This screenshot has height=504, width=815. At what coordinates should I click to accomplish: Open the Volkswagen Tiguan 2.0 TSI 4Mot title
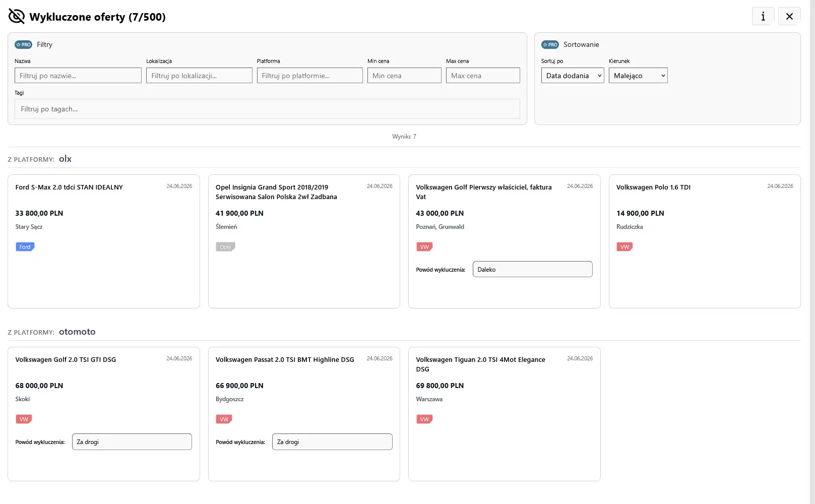coord(480,364)
